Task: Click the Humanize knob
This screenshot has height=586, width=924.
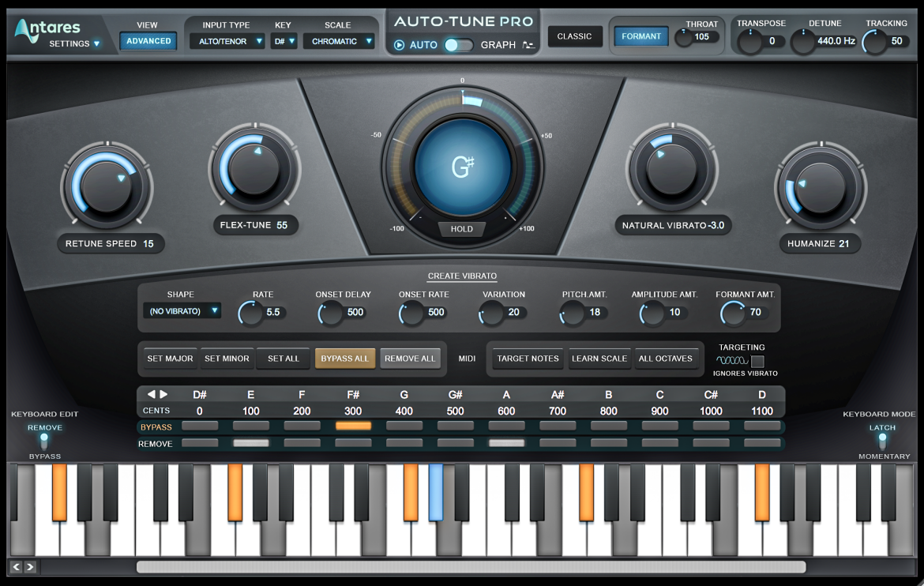Action: 821,187
